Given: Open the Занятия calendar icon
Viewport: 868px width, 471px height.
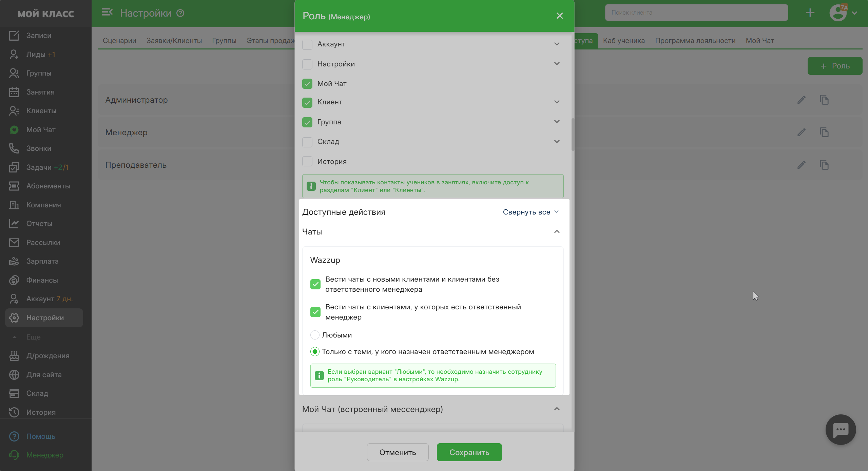Looking at the screenshot, I should [14, 92].
